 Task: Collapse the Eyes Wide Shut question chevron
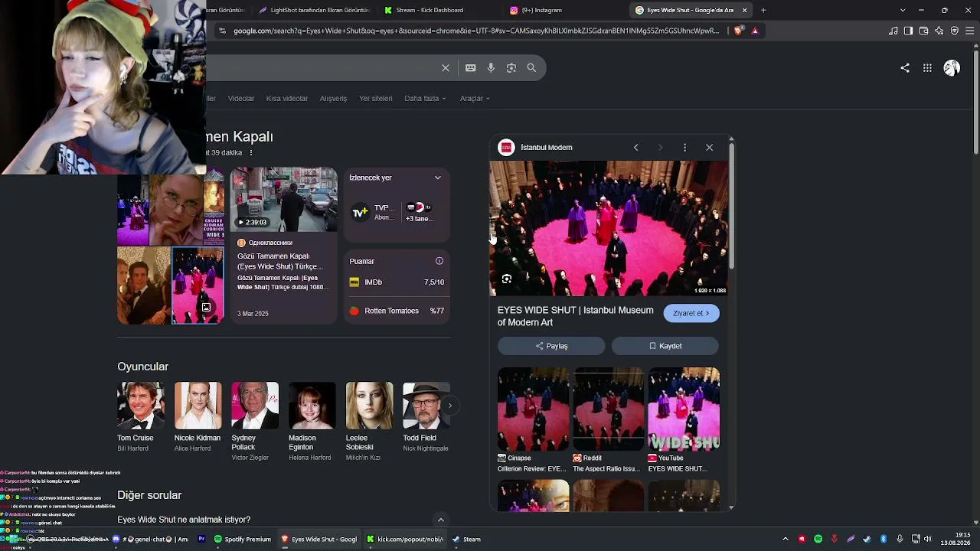click(x=440, y=520)
